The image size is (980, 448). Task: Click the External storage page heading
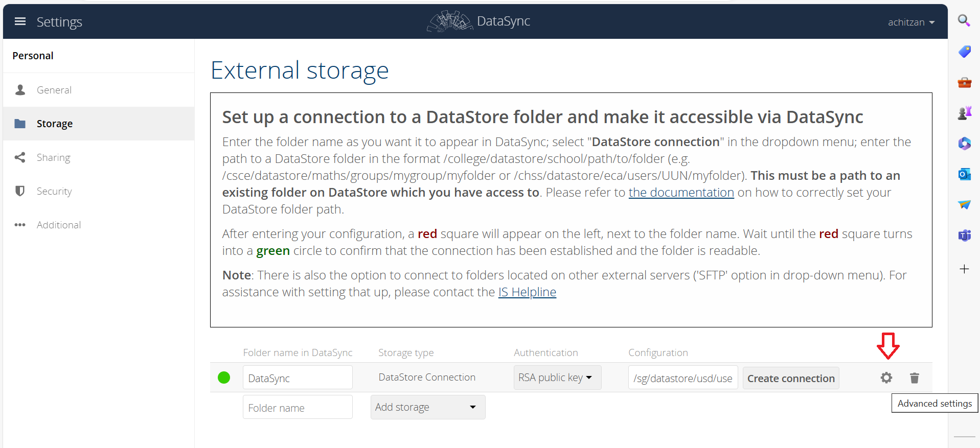[x=300, y=70]
